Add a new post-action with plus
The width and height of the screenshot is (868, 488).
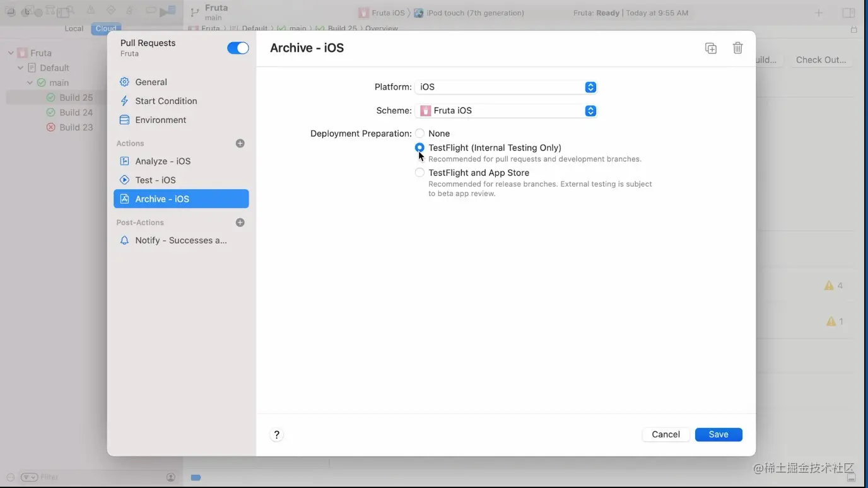240,223
